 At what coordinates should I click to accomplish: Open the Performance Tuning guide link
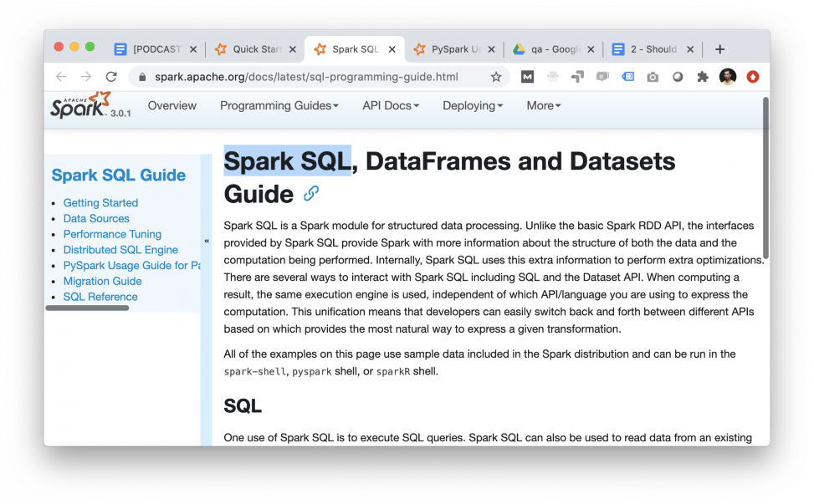click(x=112, y=234)
